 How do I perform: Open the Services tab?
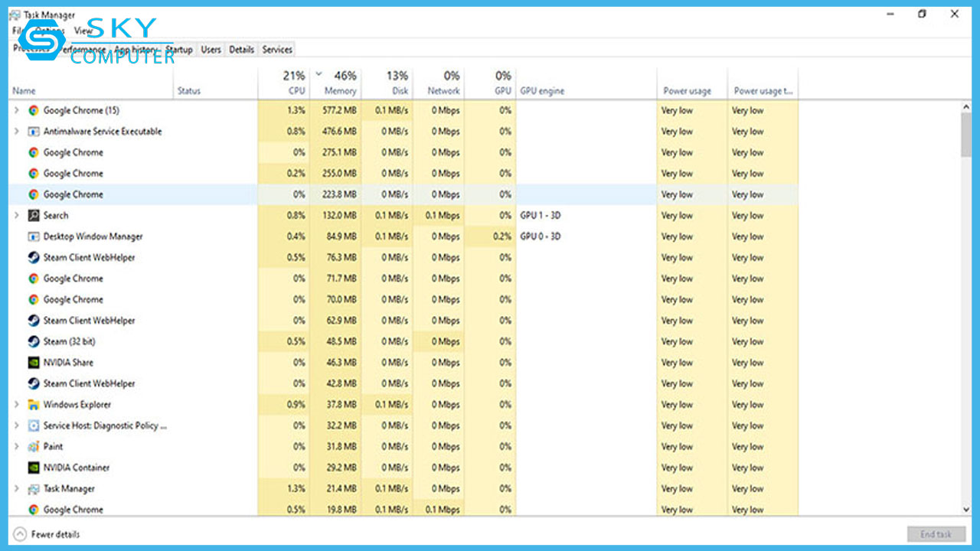click(277, 49)
